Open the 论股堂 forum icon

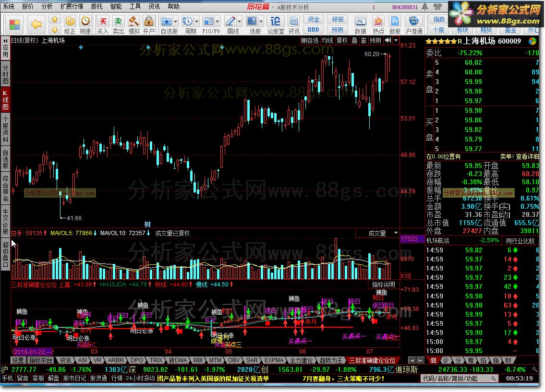click(x=276, y=22)
